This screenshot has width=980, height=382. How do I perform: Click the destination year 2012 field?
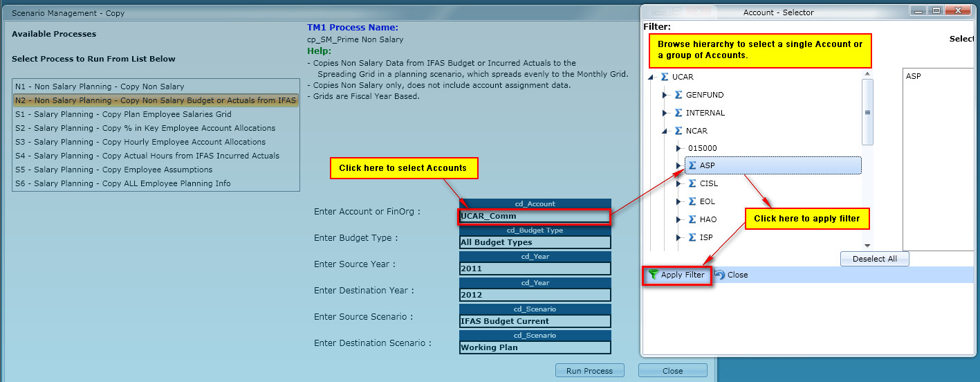coord(535,295)
